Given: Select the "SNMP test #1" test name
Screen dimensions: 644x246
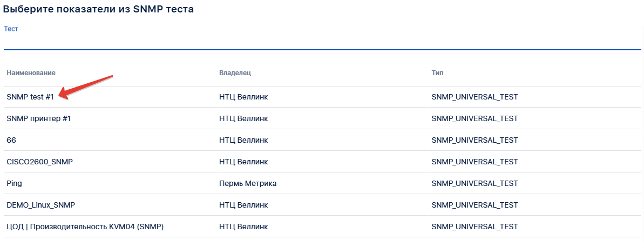Looking at the screenshot, I should 30,97.
